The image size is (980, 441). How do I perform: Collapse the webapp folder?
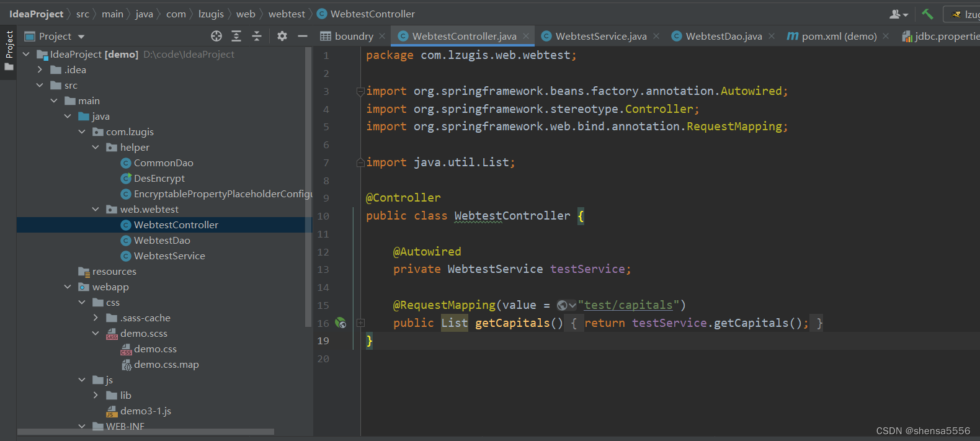coord(68,287)
